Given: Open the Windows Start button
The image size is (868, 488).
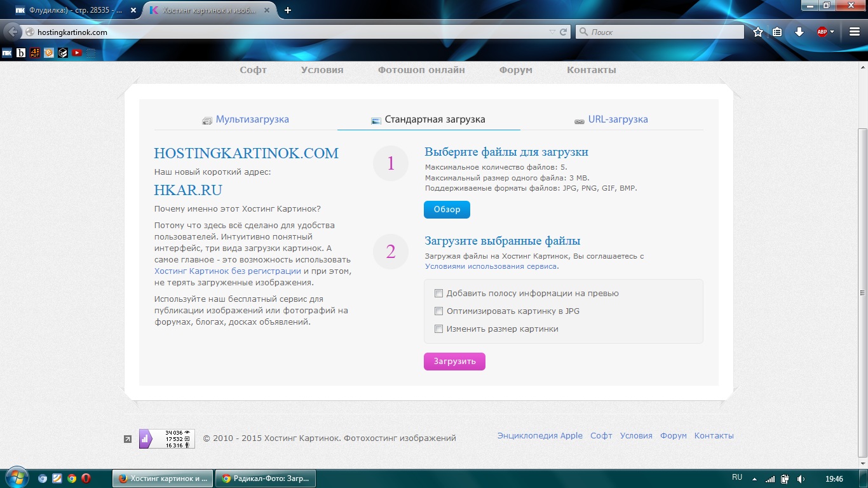Looking at the screenshot, I should pos(16,478).
